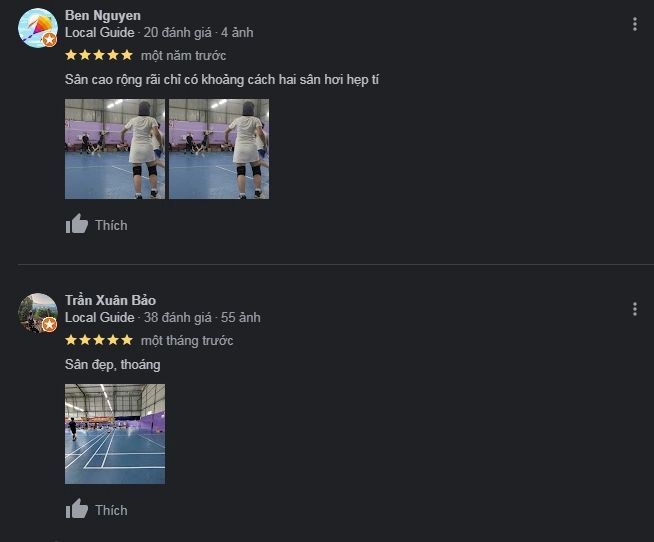Click review text 'Sân đẹp, thoáng'
This screenshot has height=542, width=654.
[113, 365]
